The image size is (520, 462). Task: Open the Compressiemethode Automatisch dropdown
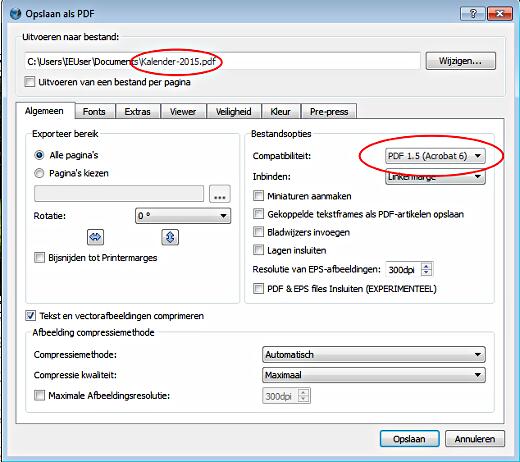(x=374, y=355)
